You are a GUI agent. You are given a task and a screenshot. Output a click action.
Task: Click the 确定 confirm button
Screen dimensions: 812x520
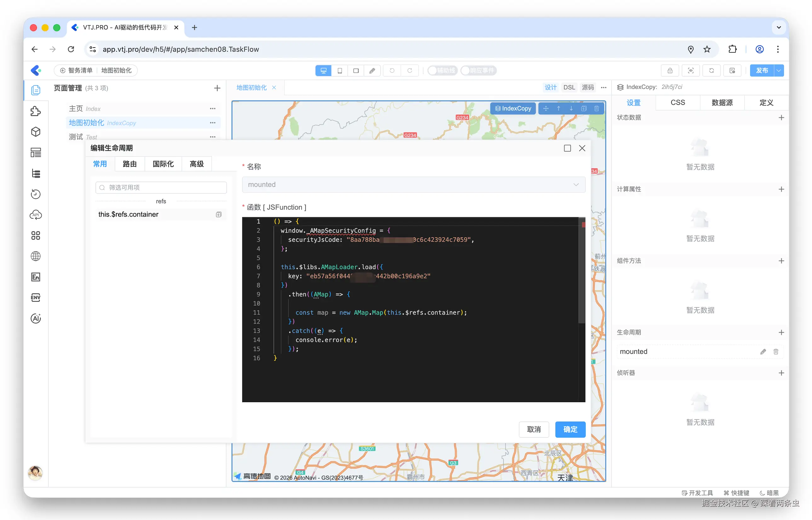click(570, 429)
